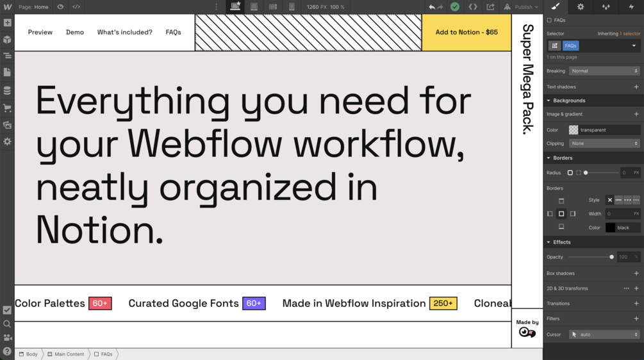Open the code export icon near Publish

[473, 7]
